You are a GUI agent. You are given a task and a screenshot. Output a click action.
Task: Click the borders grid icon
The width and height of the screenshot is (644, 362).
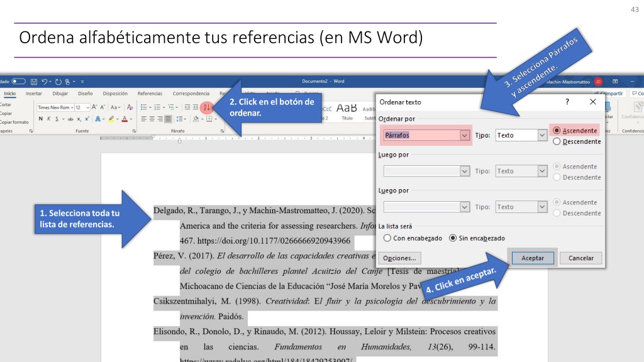coord(209,119)
